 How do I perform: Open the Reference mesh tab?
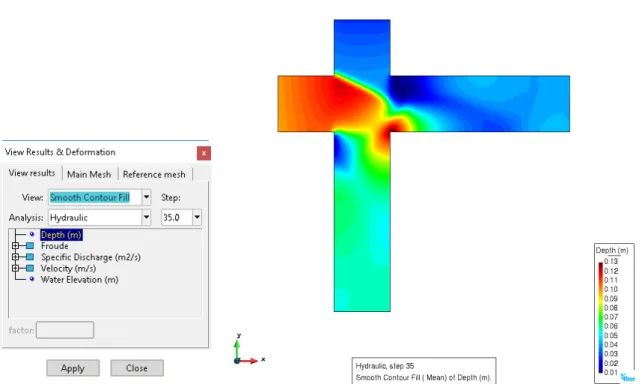pos(154,174)
